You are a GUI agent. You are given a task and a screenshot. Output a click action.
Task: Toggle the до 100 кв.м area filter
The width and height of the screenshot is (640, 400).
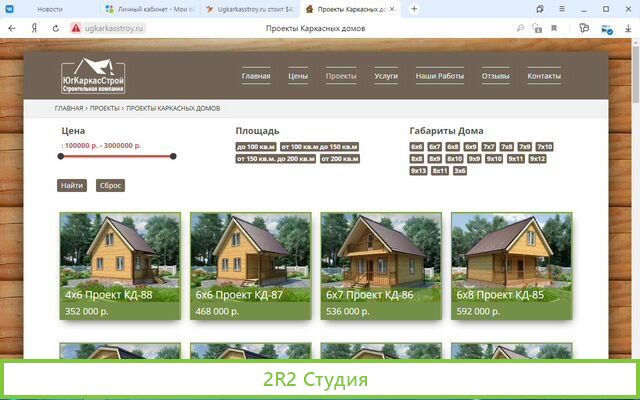(x=255, y=147)
